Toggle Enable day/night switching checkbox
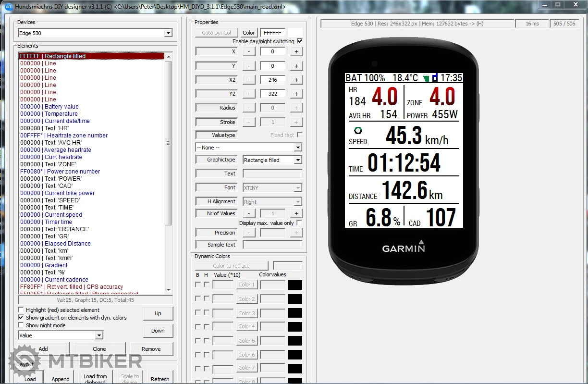Image resolution: width=588 pixels, height=384 pixels. pos(300,41)
